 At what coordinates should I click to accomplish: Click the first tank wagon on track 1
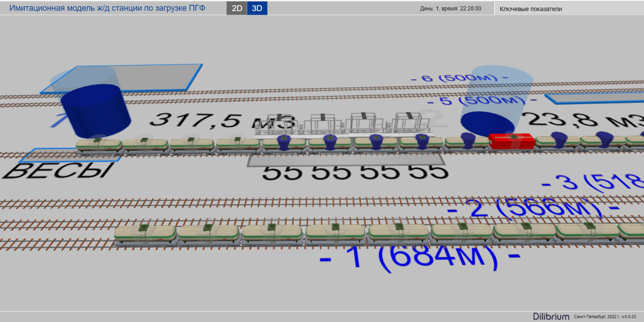click(x=146, y=235)
